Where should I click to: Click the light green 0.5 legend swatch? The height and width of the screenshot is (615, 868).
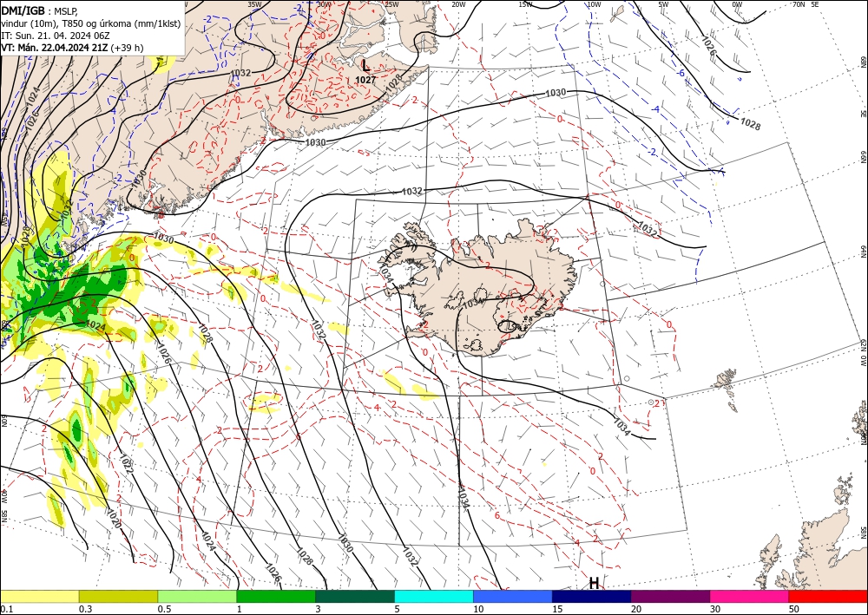coord(197,596)
